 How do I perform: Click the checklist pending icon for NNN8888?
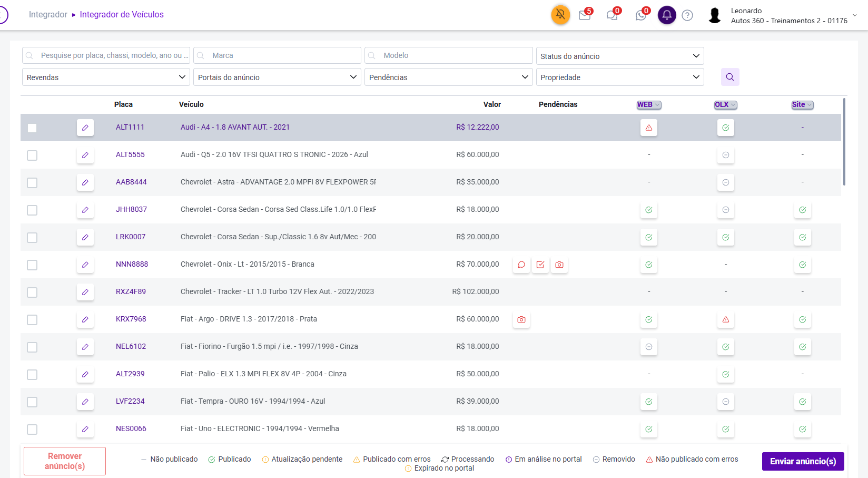tap(540, 265)
